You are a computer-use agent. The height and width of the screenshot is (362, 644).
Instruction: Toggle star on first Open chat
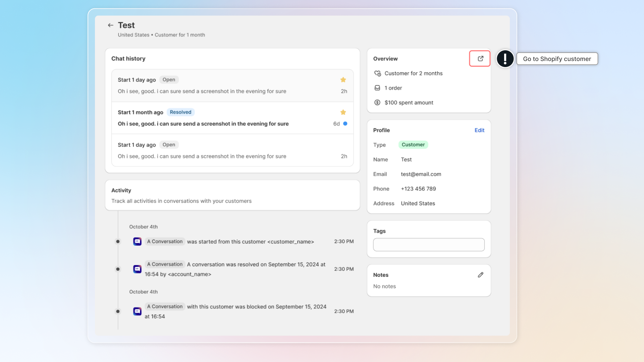click(x=343, y=80)
